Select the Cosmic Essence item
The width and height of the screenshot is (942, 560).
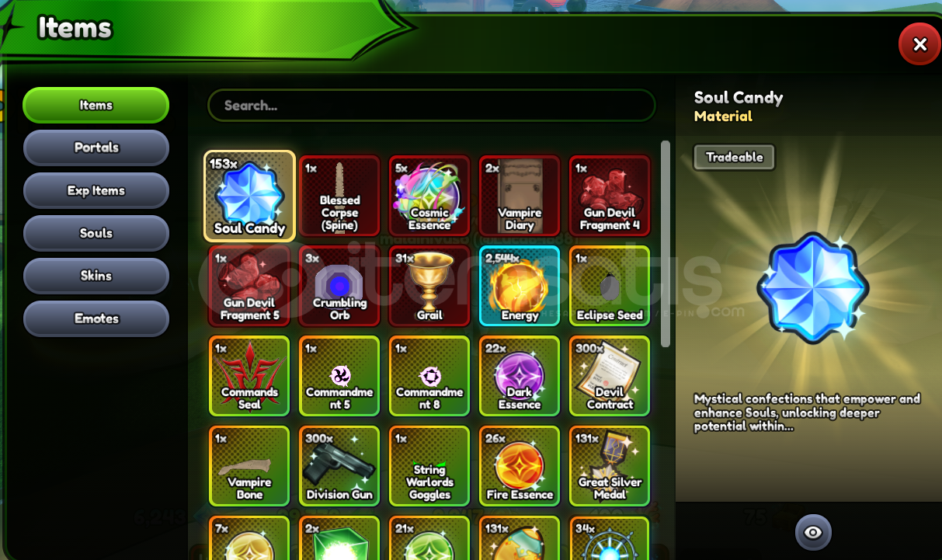pos(429,197)
